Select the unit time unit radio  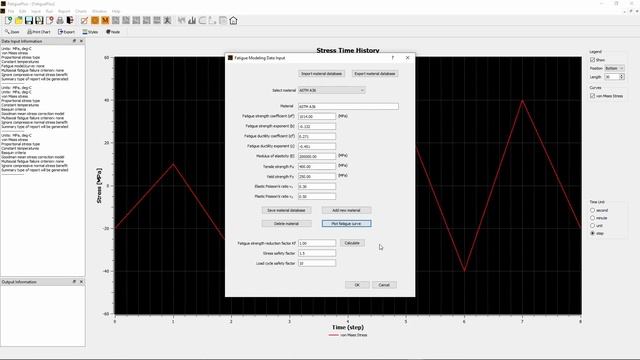pos(592,226)
